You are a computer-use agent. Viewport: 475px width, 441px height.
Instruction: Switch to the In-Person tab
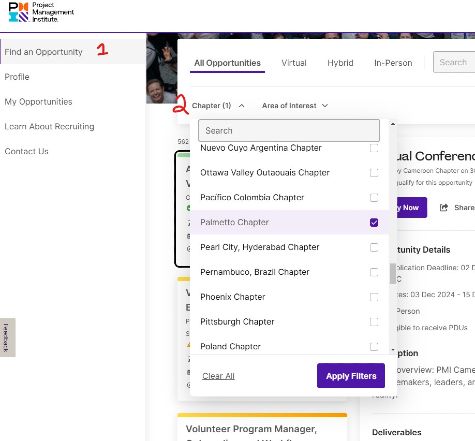coord(393,63)
